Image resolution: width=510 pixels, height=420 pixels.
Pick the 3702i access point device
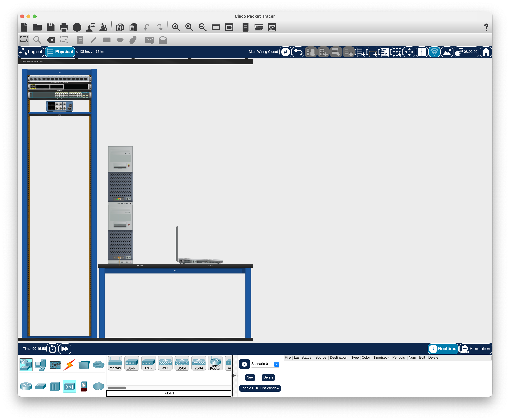click(149, 363)
